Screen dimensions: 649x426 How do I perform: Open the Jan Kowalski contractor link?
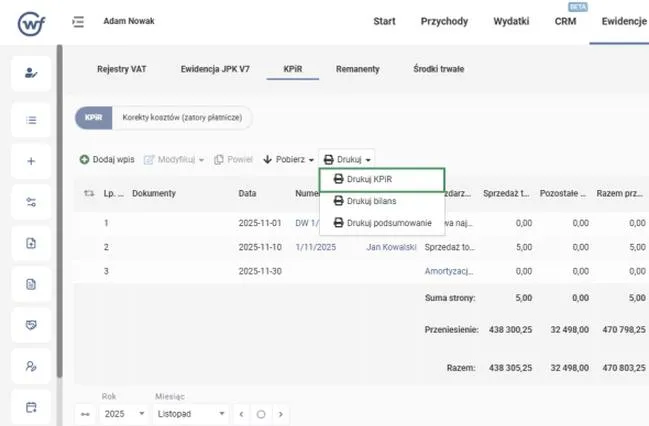[x=391, y=246]
